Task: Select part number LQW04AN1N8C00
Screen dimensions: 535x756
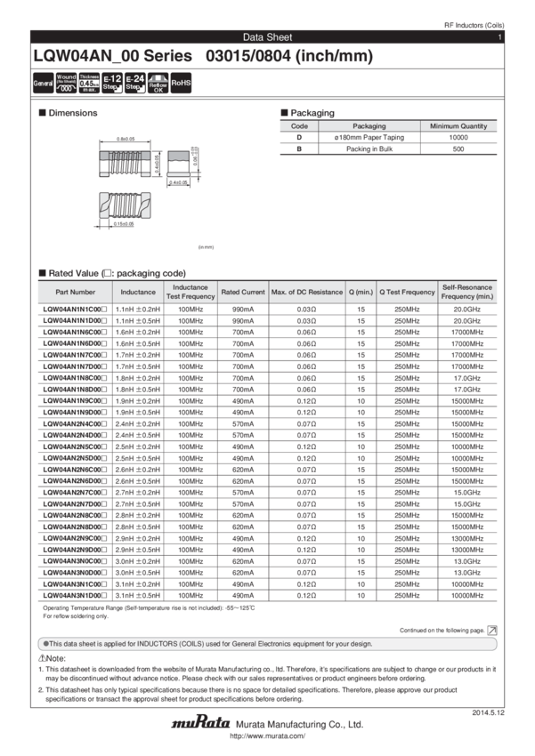Action: (75, 378)
